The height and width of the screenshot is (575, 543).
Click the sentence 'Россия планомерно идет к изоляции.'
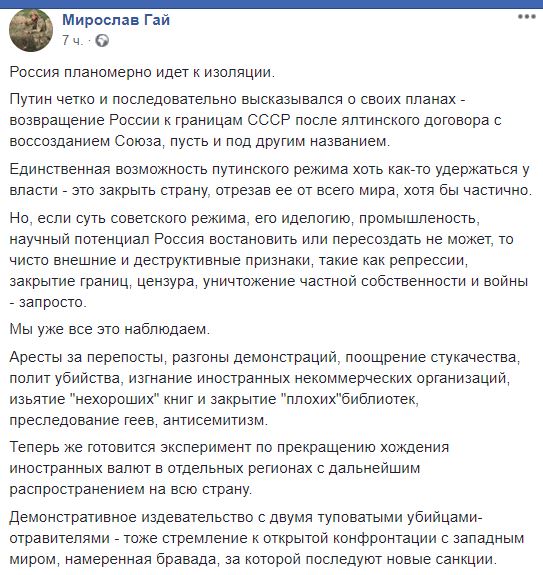[x=142, y=72]
